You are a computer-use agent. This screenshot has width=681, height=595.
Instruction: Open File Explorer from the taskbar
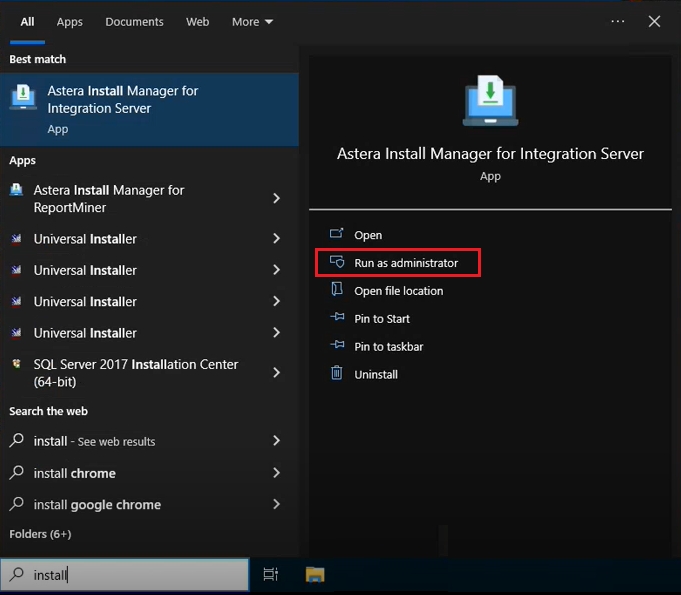315,574
